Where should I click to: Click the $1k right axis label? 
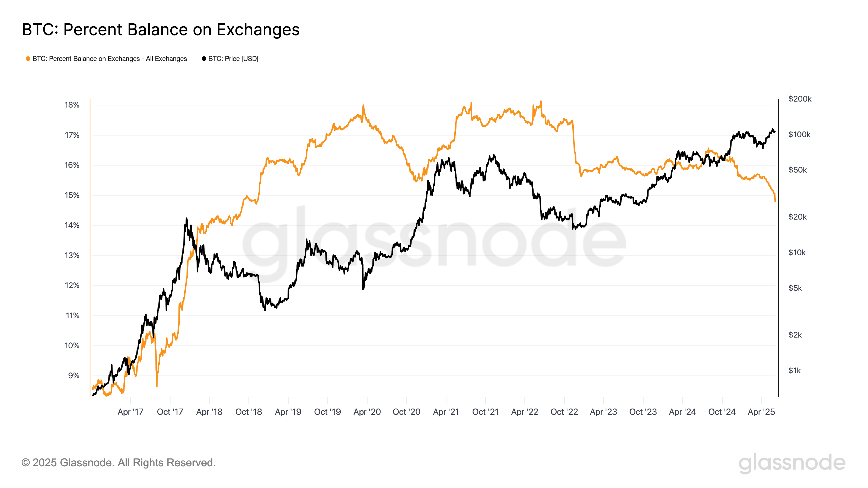coord(794,371)
